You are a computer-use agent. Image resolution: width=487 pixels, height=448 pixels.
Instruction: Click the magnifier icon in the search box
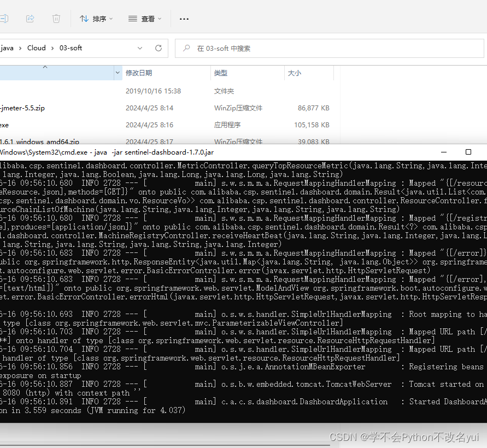pyautogui.click(x=186, y=48)
